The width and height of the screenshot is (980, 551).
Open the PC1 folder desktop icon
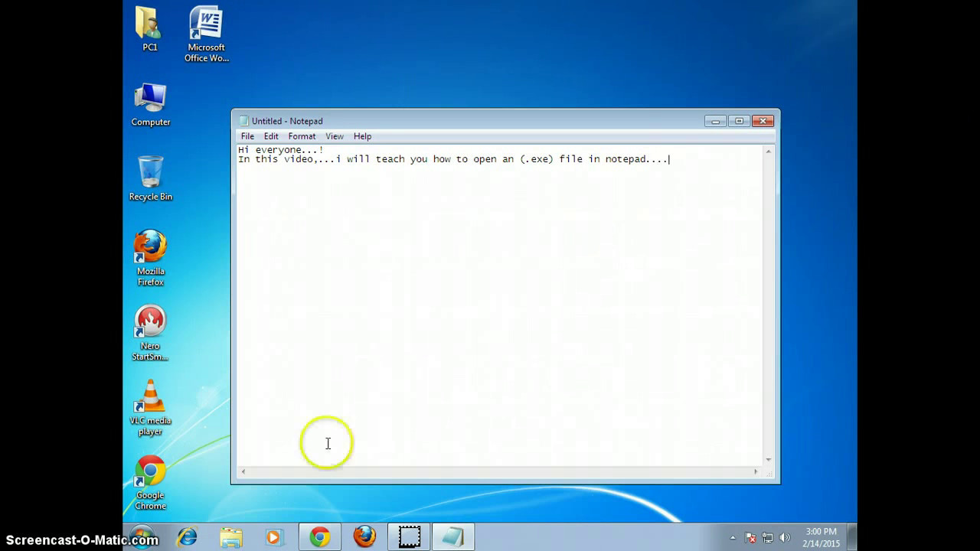click(150, 29)
